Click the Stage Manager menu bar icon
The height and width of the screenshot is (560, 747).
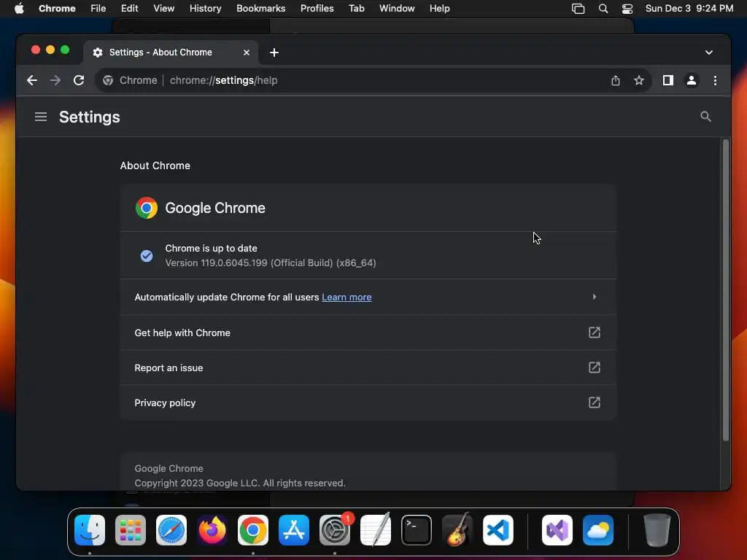pyautogui.click(x=578, y=9)
